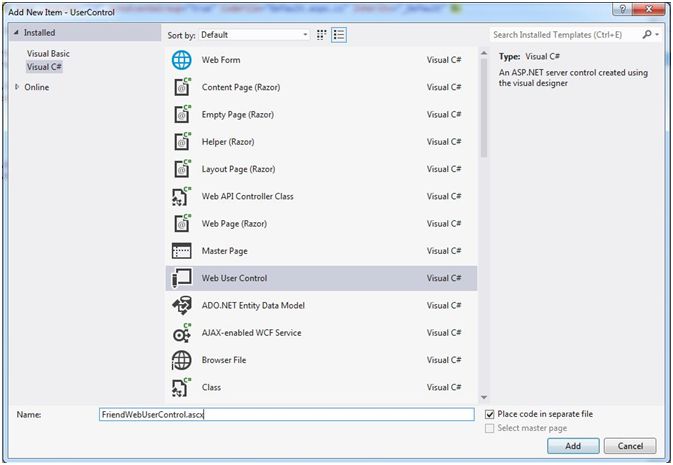Select Master Page template text
The height and width of the screenshot is (465, 673).
coord(224,251)
